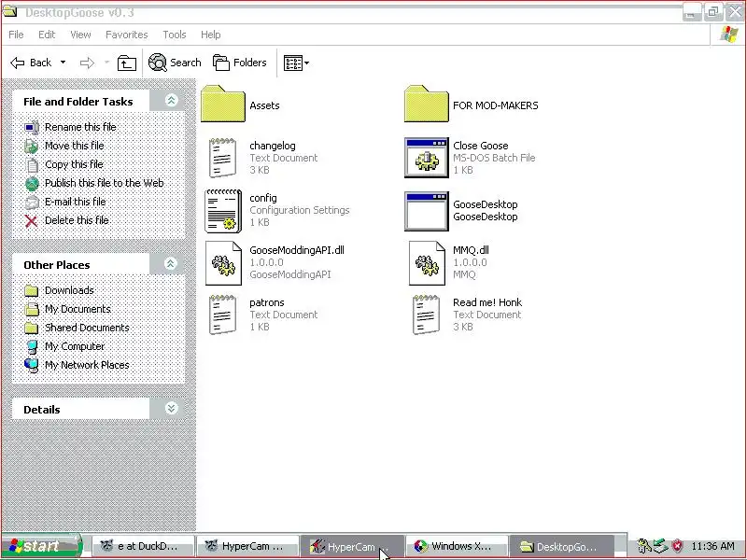Screen dimensions: 747x560
Task: Click the 'config' file name text
Action: (263, 198)
